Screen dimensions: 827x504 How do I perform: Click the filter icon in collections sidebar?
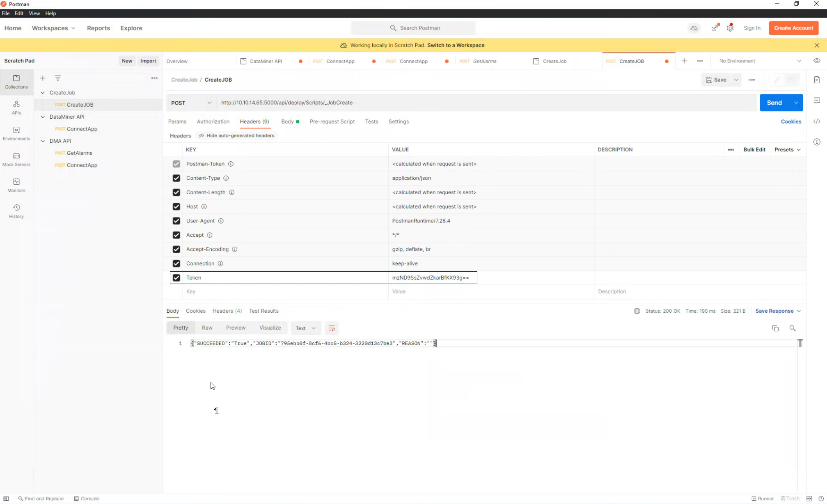coord(58,78)
